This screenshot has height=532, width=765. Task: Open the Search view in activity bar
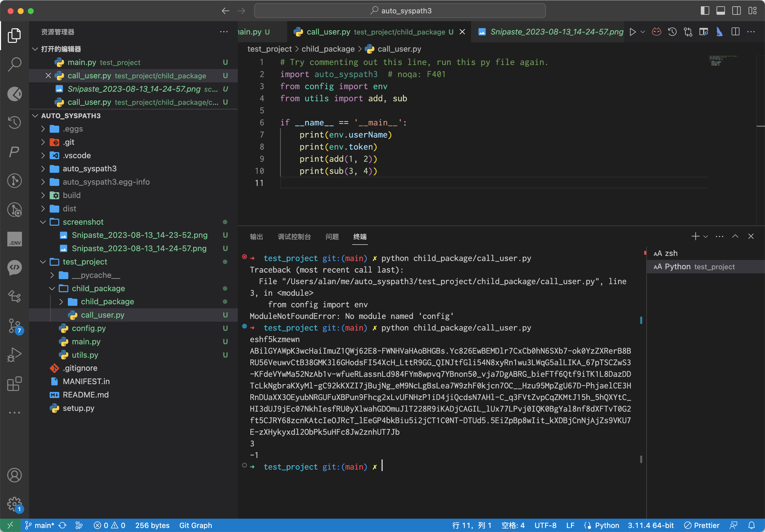point(14,64)
